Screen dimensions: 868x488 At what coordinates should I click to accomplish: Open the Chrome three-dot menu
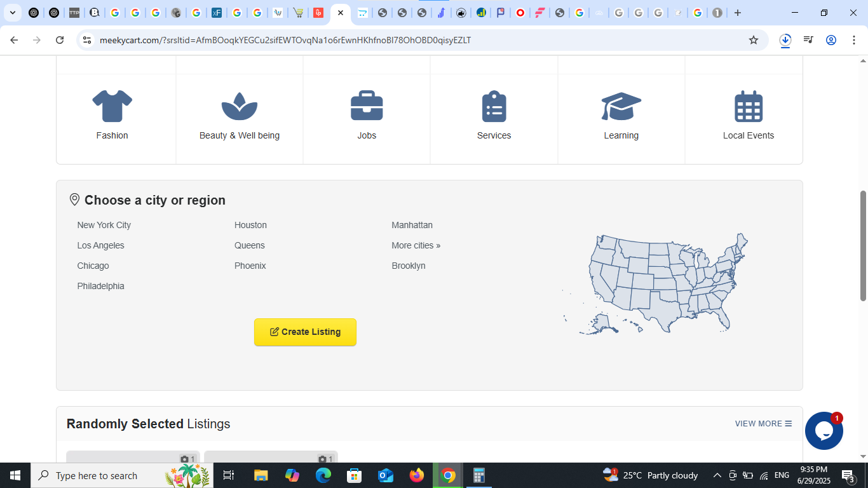coord(853,40)
